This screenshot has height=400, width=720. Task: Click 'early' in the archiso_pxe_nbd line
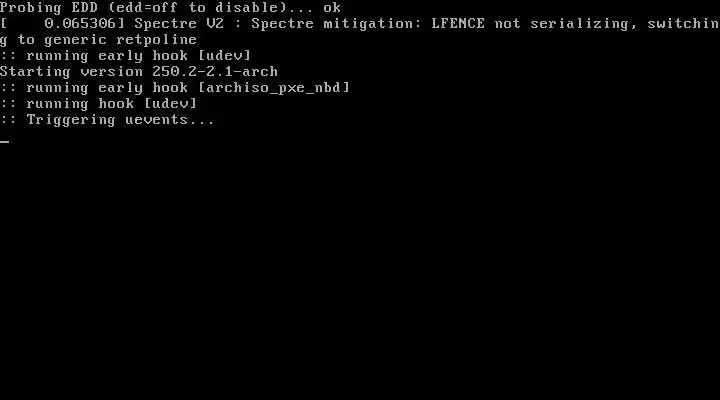(x=120, y=88)
